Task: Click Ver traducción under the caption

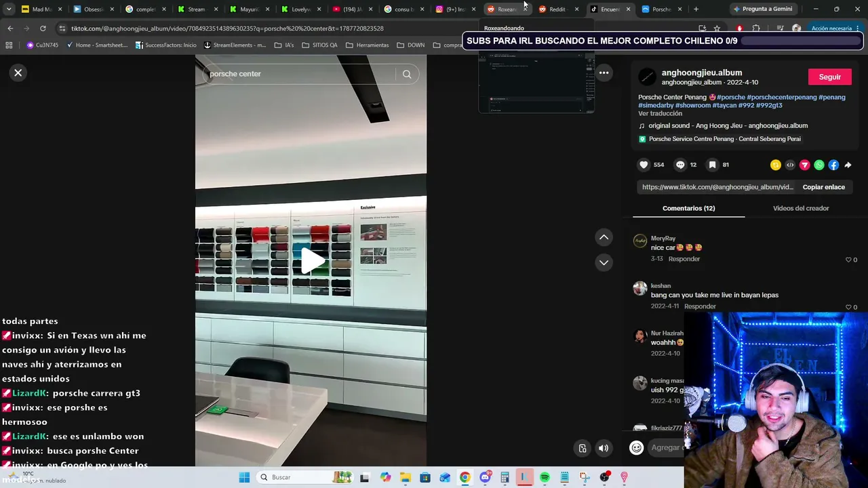Action: [x=660, y=113]
